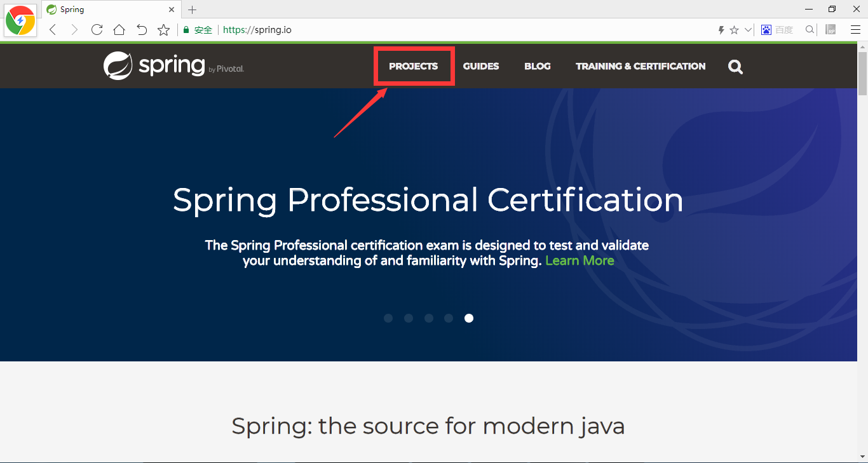Open the PROJECTS menu item

[x=414, y=66]
